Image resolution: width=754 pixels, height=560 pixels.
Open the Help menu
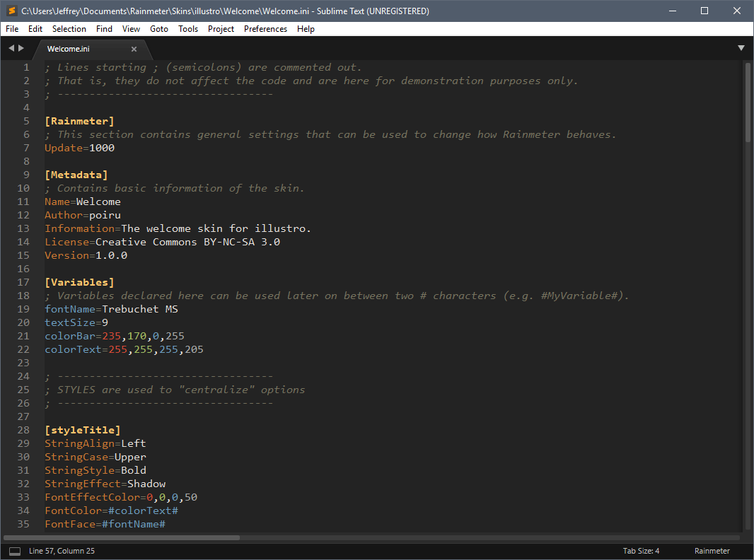pos(306,29)
